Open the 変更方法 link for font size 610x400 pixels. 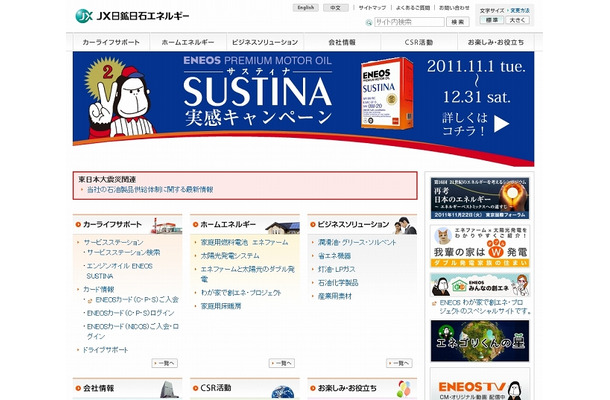pos(520,11)
